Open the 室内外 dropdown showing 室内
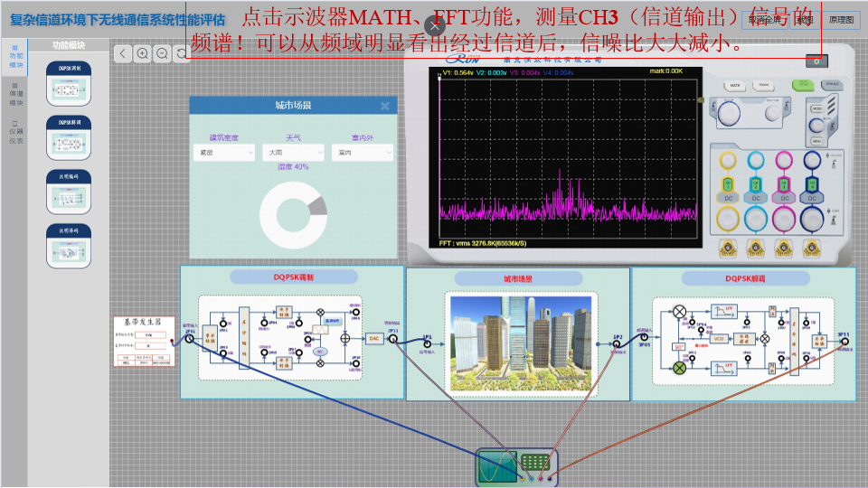This screenshot has width=868, height=488. (363, 154)
